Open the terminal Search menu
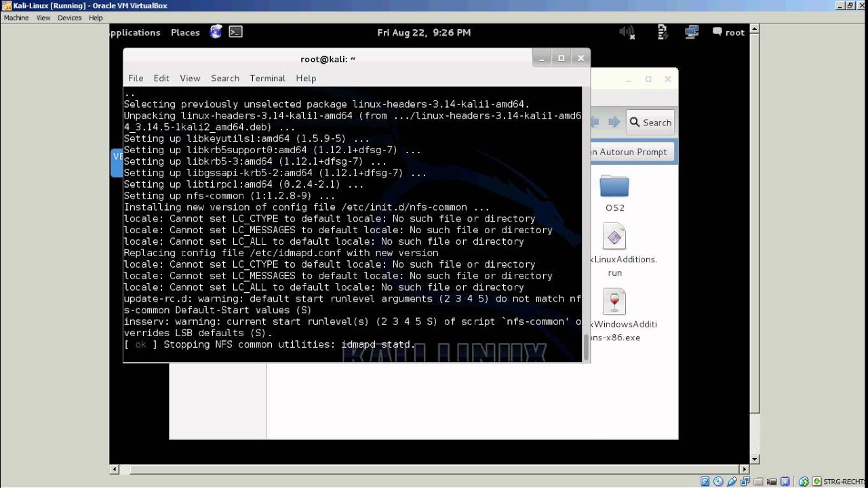The height and width of the screenshot is (488, 868). tap(225, 78)
